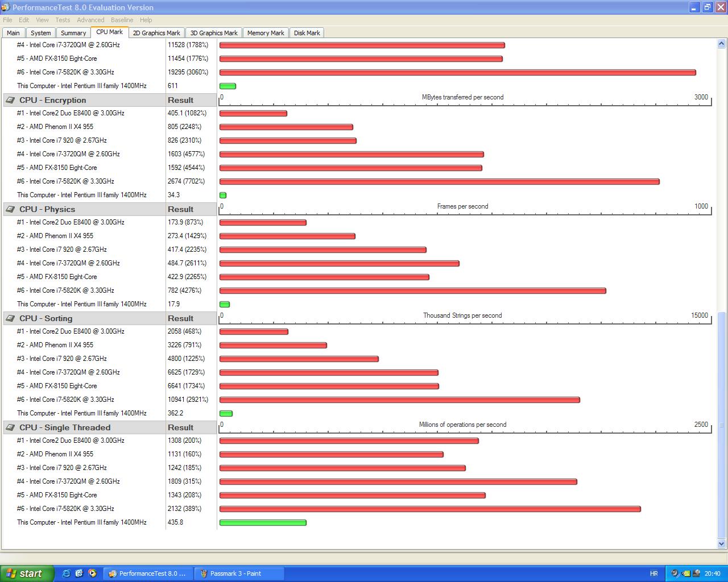Screen dimensions: 728x582
Task: Open the File menu
Action: tap(7, 20)
